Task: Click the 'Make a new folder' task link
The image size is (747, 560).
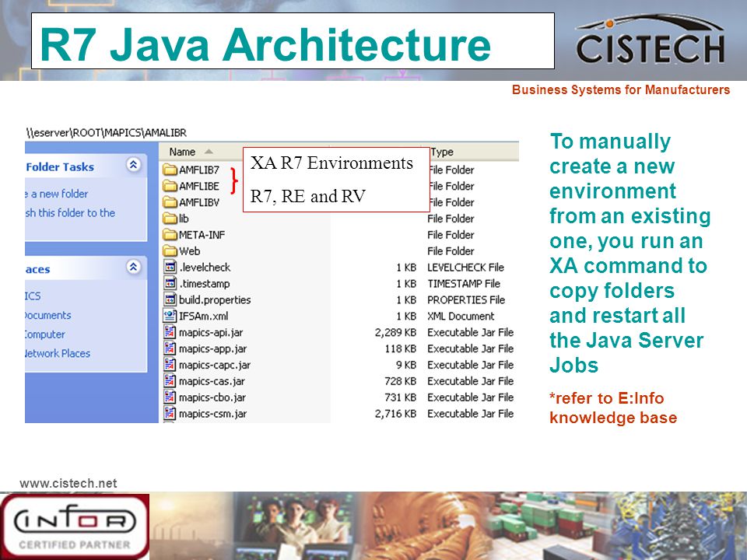Action: [x=57, y=194]
